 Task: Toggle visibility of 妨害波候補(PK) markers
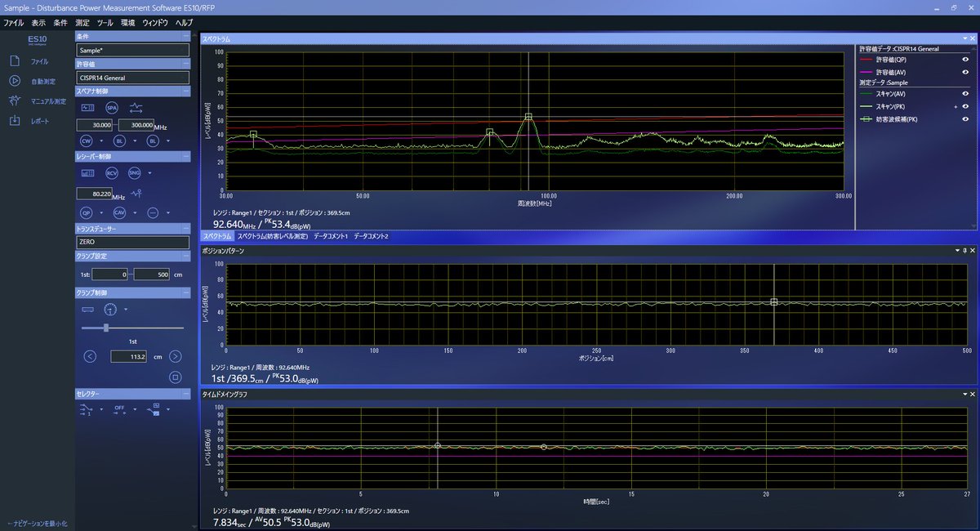[x=965, y=119]
